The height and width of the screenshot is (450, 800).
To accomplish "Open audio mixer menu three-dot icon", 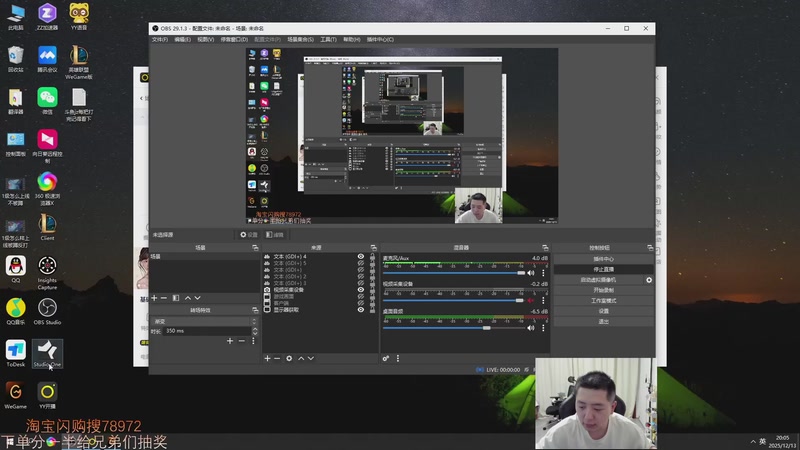I will (x=398, y=359).
